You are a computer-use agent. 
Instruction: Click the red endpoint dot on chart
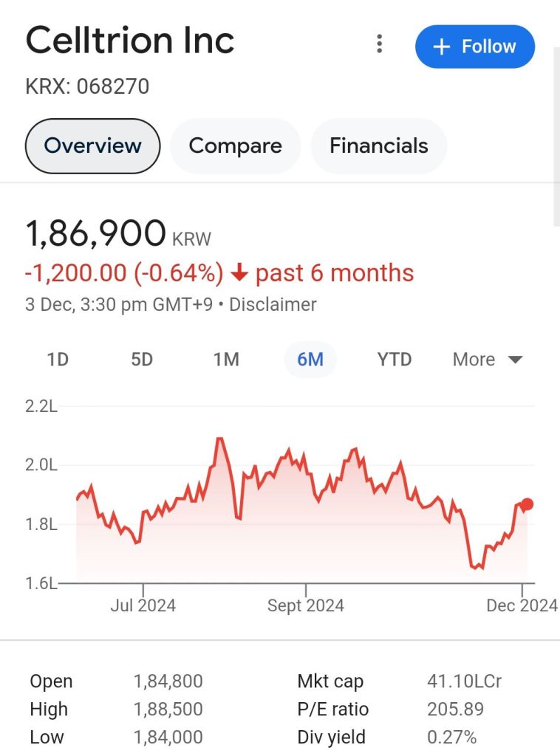(x=527, y=504)
